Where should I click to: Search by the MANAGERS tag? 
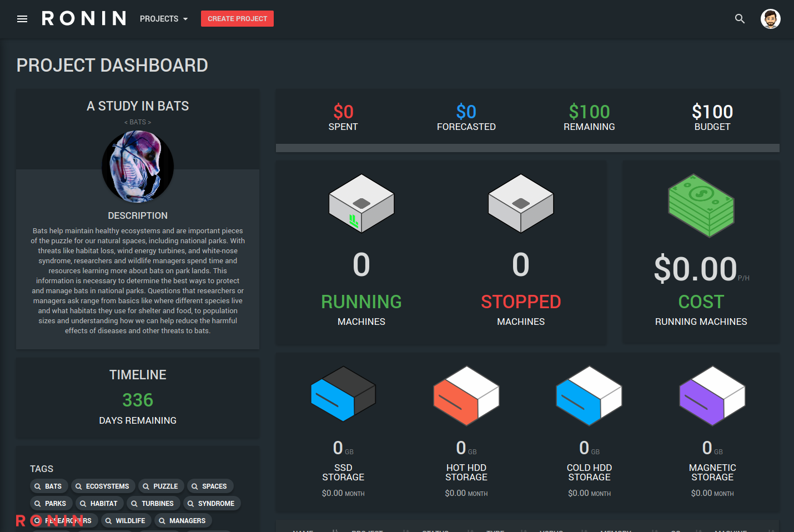click(183, 521)
